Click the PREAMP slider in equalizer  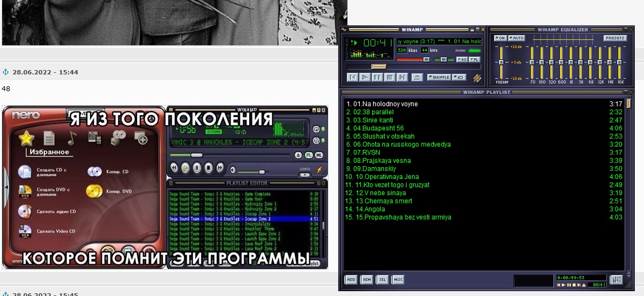(501, 63)
